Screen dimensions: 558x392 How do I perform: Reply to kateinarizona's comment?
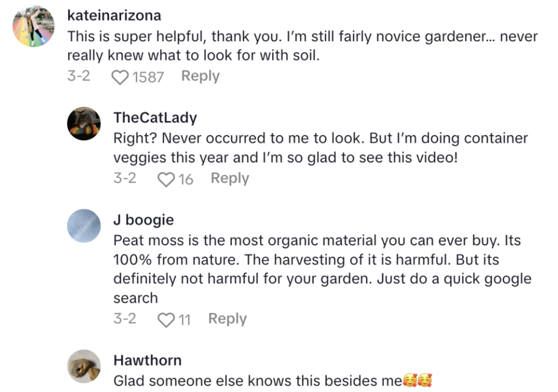(x=200, y=76)
